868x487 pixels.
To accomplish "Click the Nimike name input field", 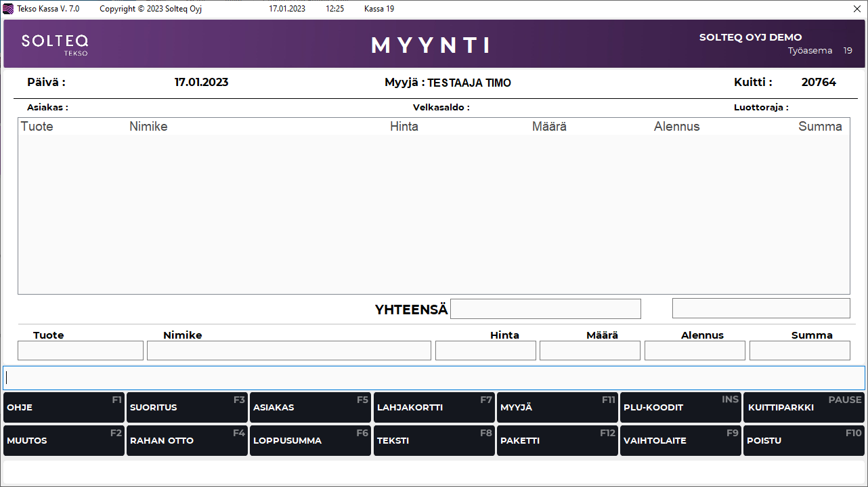I will 290,350.
